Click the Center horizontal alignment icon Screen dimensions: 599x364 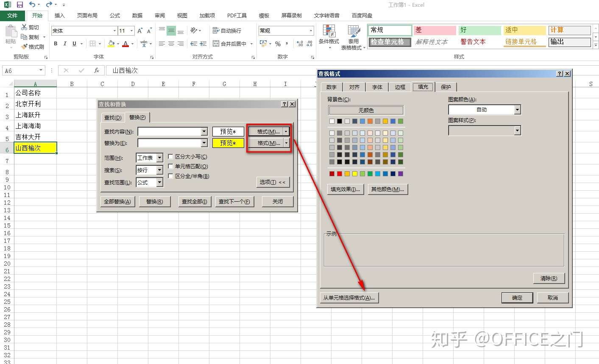[171, 44]
